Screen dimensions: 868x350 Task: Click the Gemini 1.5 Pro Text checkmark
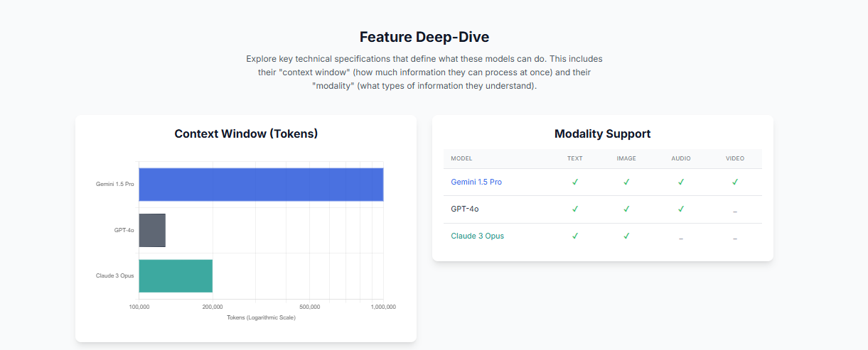pyautogui.click(x=575, y=182)
